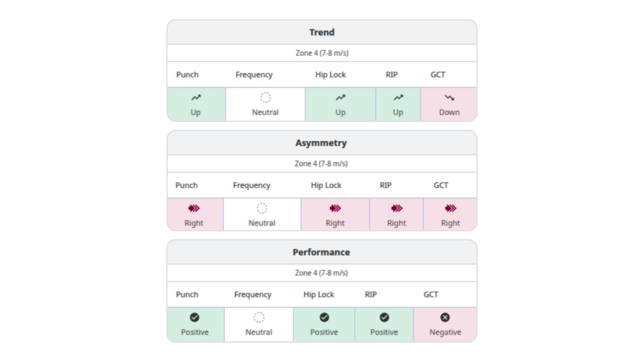This screenshot has height=362, width=644.
Task: Select the Asymmetry panel header
Action: click(x=322, y=143)
